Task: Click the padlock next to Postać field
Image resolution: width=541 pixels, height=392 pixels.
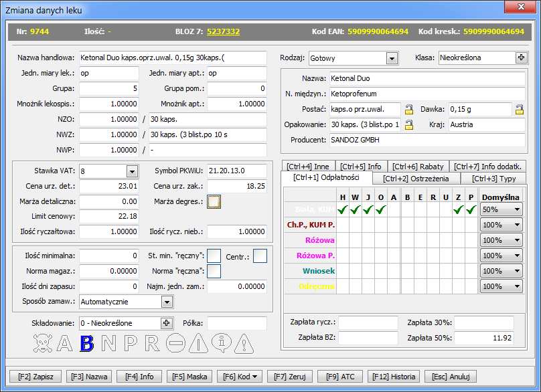Action: pyautogui.click(x=408, y=110)
